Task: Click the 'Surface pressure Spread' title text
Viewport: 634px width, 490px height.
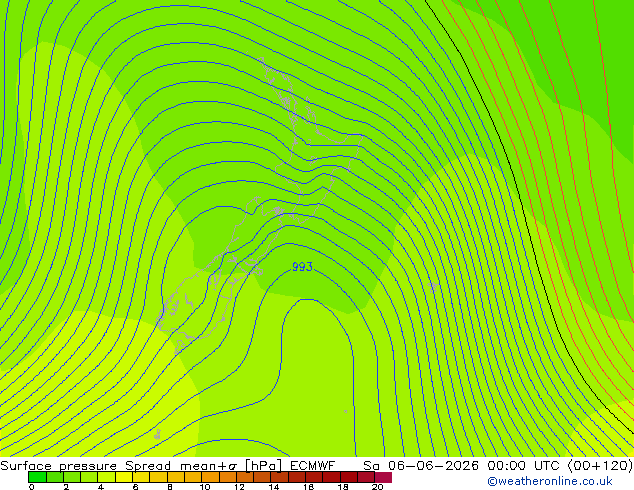Action: coord(85,466)
